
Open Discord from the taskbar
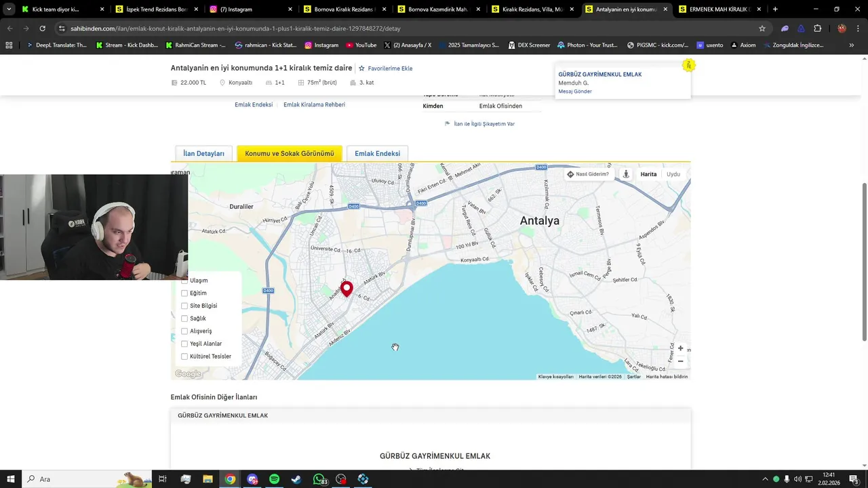[252, 479]
